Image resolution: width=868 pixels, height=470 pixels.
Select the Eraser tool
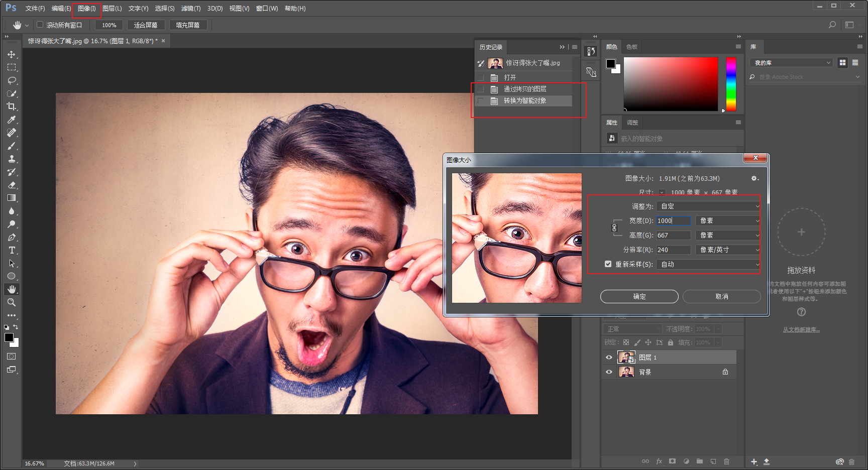[12, 185]
